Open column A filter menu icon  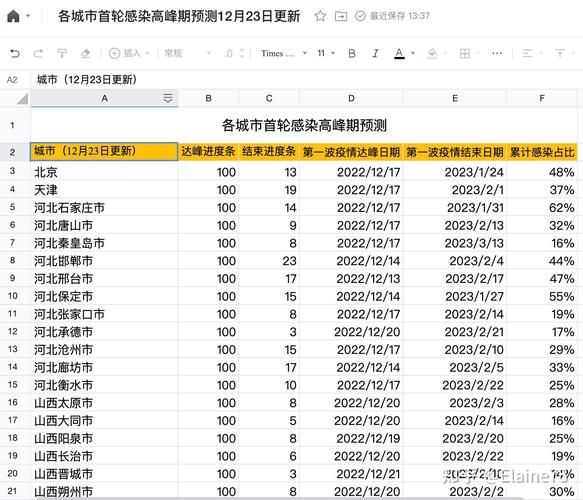(x=168, y=98)
